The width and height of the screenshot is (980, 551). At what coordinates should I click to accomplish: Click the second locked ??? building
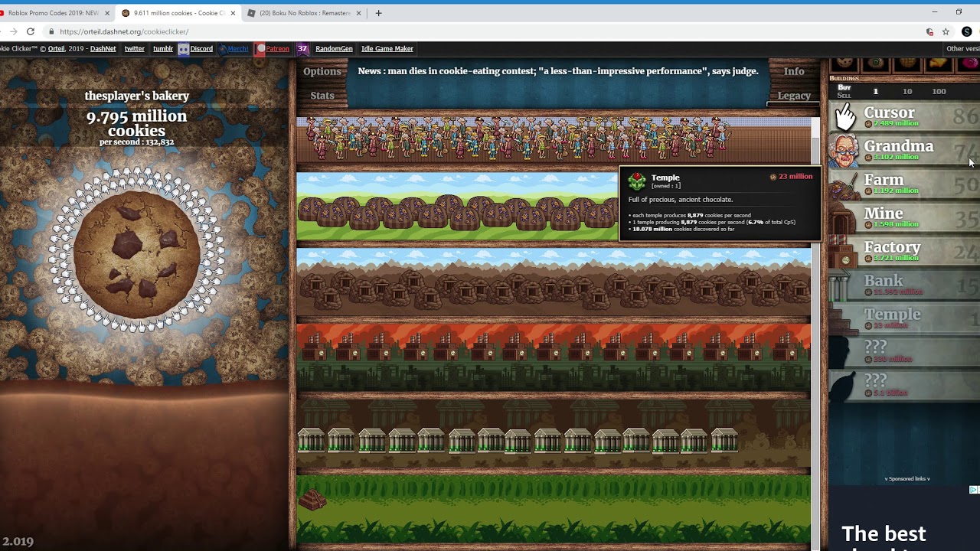pos(903,386)
